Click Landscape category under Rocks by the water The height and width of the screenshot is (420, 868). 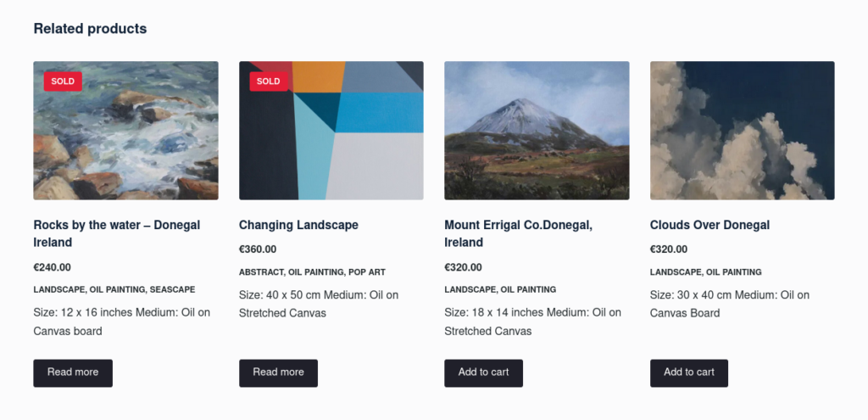pos(58,289)
